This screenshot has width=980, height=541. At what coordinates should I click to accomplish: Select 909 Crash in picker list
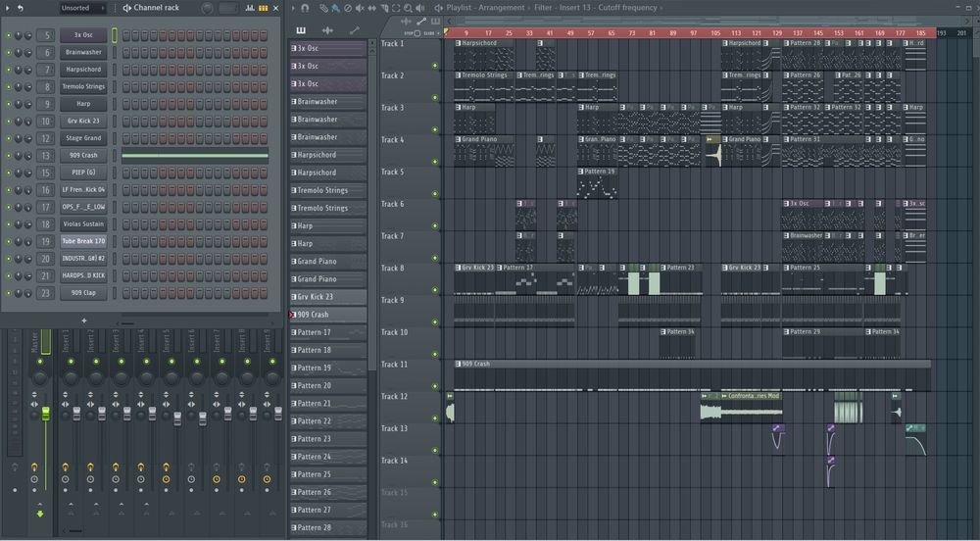[328, 315]
